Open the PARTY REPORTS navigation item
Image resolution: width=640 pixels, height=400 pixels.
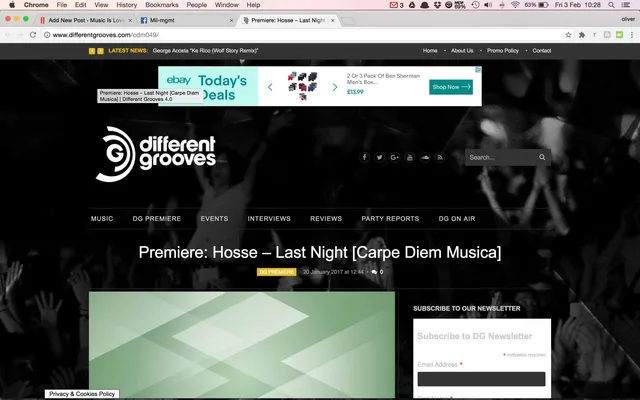coord(390,219)
